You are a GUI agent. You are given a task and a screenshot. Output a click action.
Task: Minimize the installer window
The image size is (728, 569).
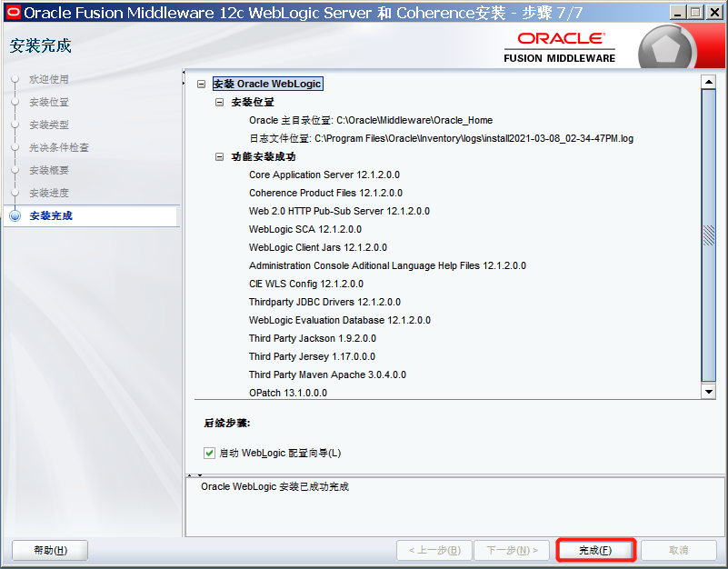(x=677, y=12)
